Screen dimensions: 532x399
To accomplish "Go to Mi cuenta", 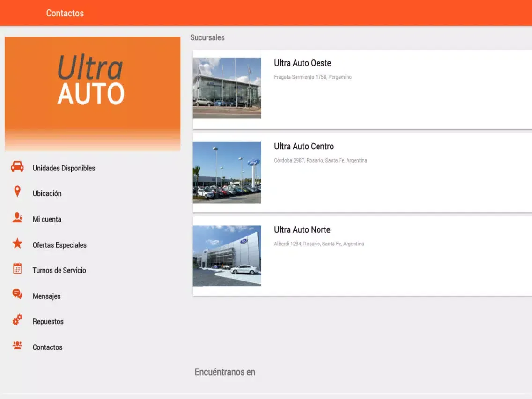I will (47, 220).
